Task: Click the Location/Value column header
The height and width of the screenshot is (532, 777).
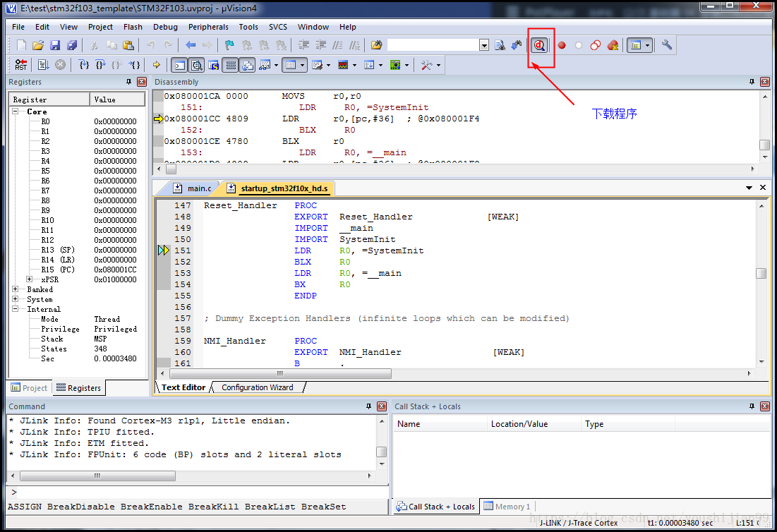Action: [519, 424]
